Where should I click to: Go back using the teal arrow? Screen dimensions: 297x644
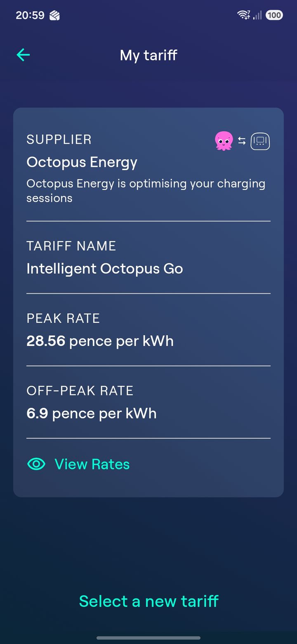(x=23, y=55)
